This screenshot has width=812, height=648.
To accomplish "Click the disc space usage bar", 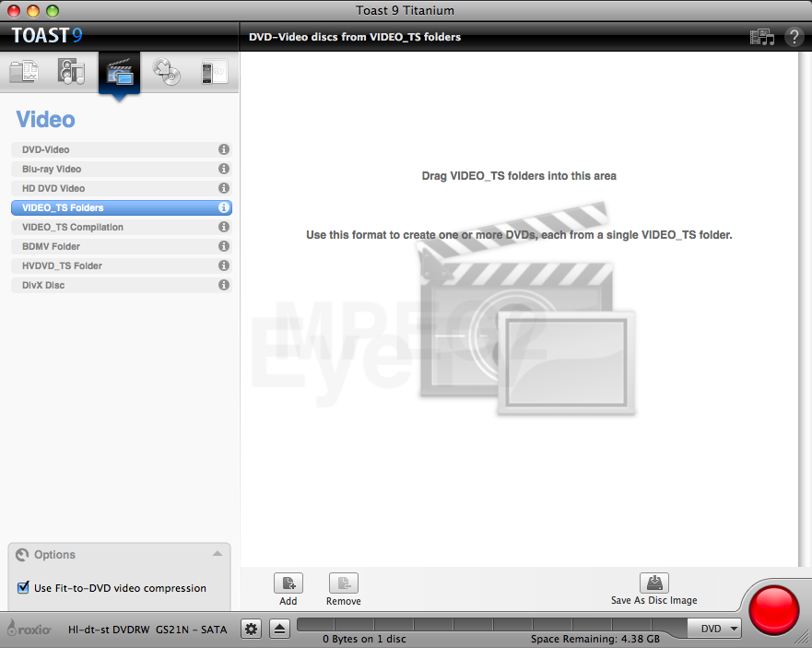I will [x=491, y=624].
